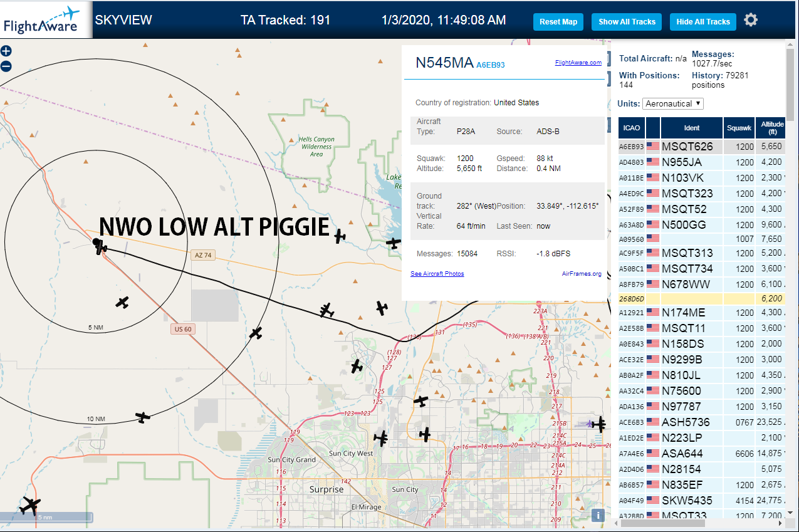
Task: Zoom in with the map plus button
Action: coord(6,51)
